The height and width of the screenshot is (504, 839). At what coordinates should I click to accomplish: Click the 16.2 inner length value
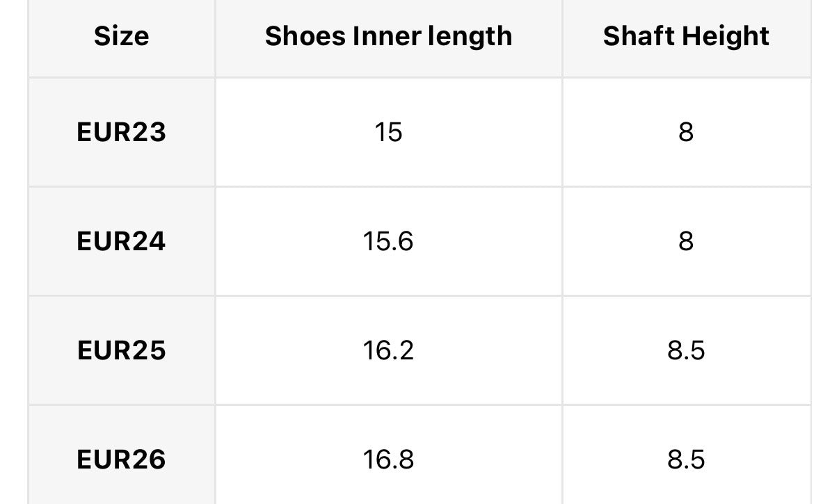pyautogui.click(x=388, y=350)
